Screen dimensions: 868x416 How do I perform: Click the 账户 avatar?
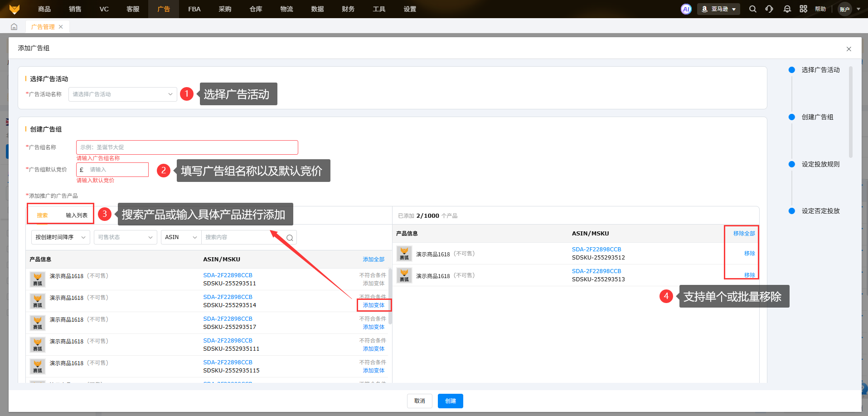pyautogui.click(x=845, y=9)
